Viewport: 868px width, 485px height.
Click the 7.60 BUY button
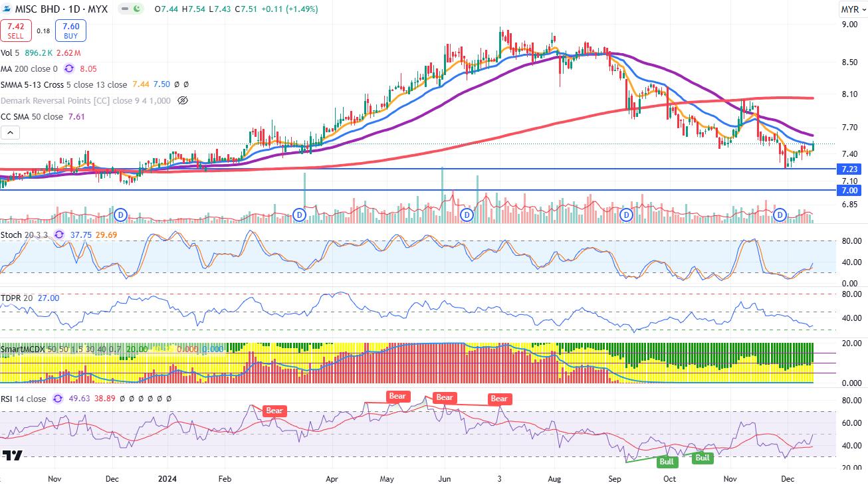click(71, 31)
